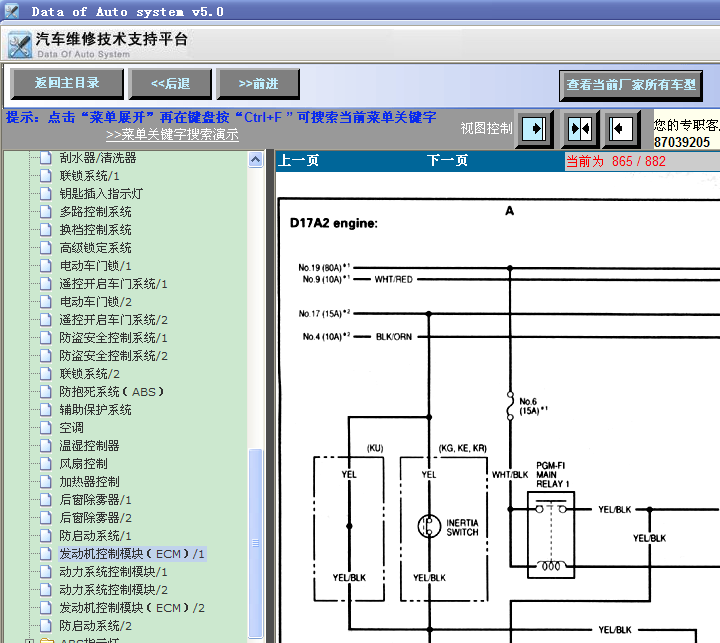
Task: Click INERTIA SWITCH label in diagram
Action: (x=462, y=528)
